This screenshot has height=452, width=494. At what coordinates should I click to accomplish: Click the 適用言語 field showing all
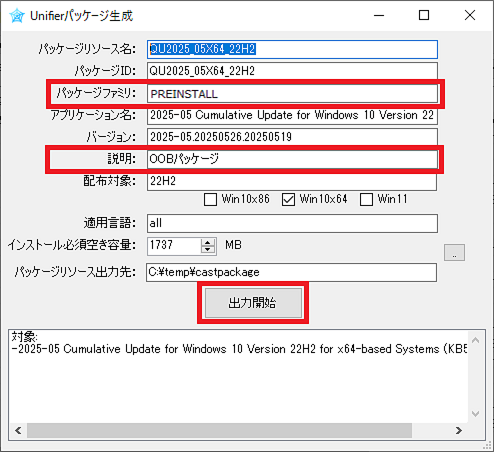point(292,223)
